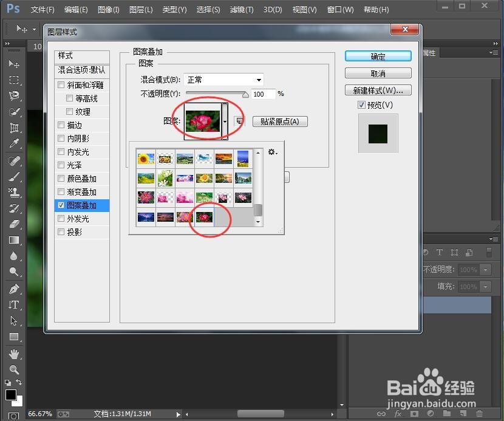Select the Clone Stamp tool
The height and width of the screenshot is (421, 504).
[14, 193]
